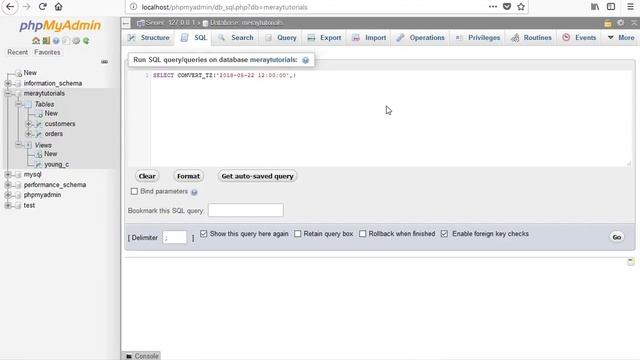Open browser library icon
This screenshot has height=360, width=640.
tap(595, 7)
